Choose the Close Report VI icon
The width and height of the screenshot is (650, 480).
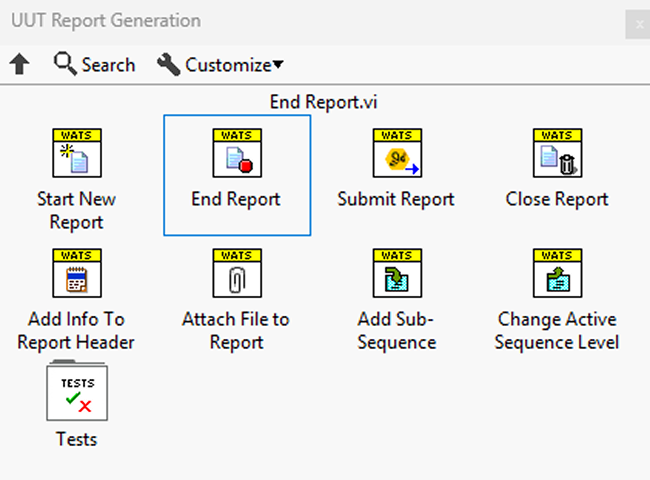tap(556, 153)
